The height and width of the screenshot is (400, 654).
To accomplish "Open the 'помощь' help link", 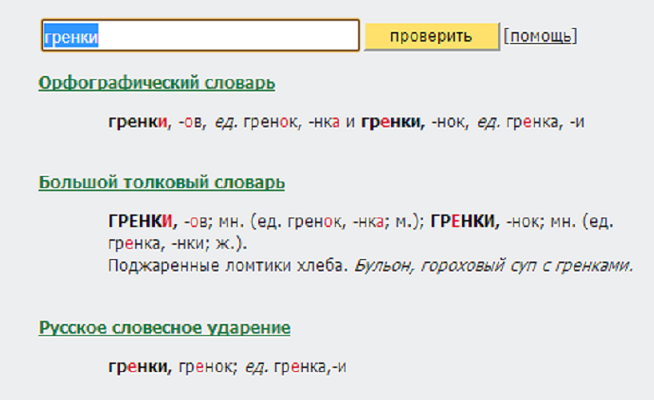I will click(541, 36).
